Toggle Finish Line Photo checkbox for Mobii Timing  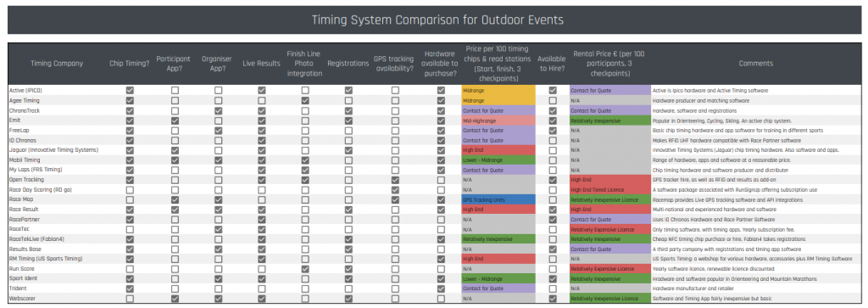[305, 160]
